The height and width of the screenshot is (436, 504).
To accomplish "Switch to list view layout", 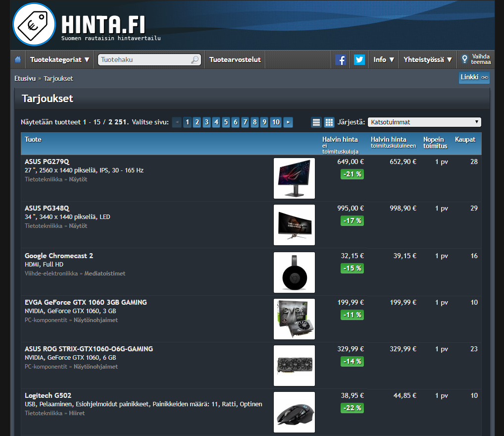I will [x=316, y=122].
